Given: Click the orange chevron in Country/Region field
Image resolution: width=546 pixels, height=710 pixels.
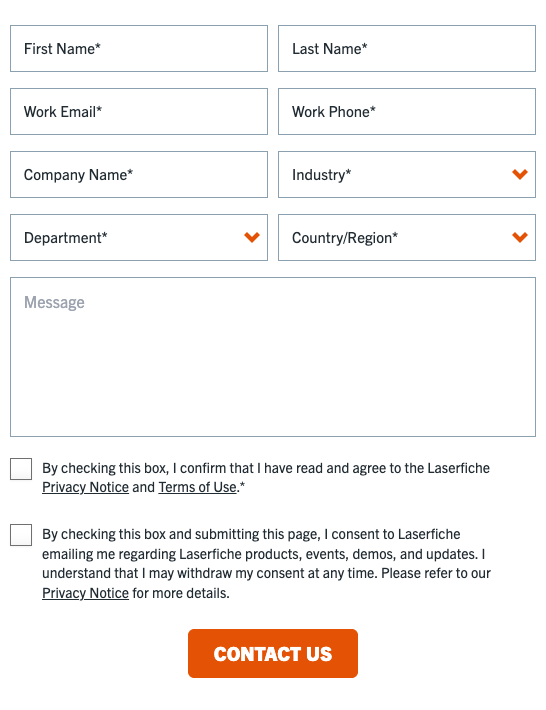Looking at the screenshot, I should pyautogui.click(x=520, y=237).
